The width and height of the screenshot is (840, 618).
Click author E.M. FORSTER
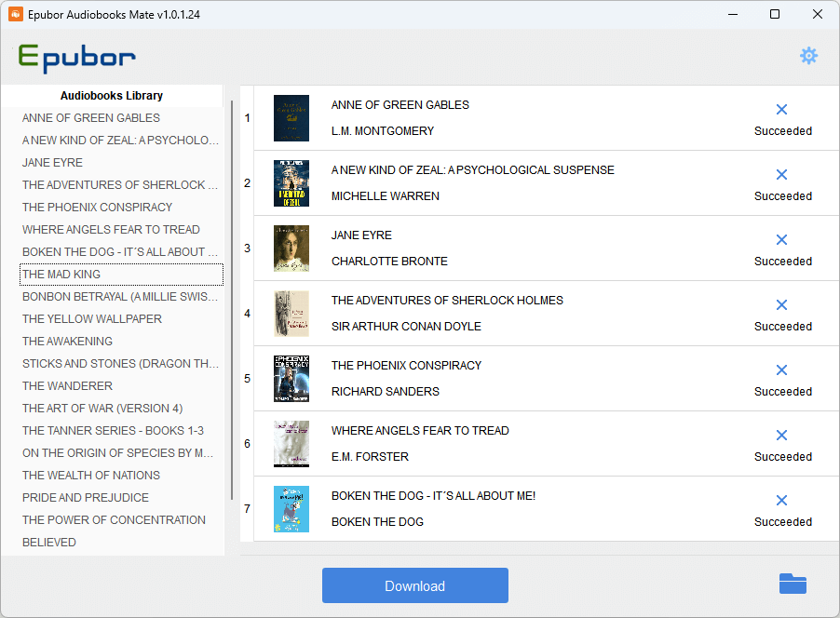coord(370,457)
